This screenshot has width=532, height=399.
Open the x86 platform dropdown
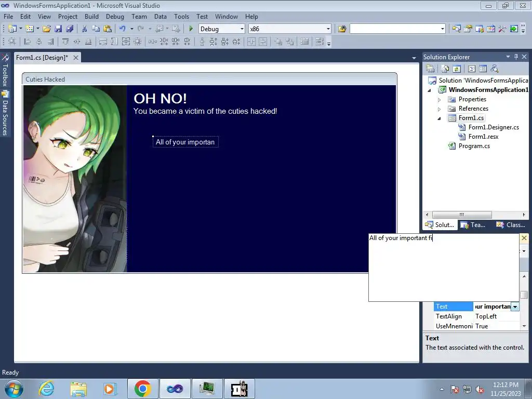click(328, 29)
